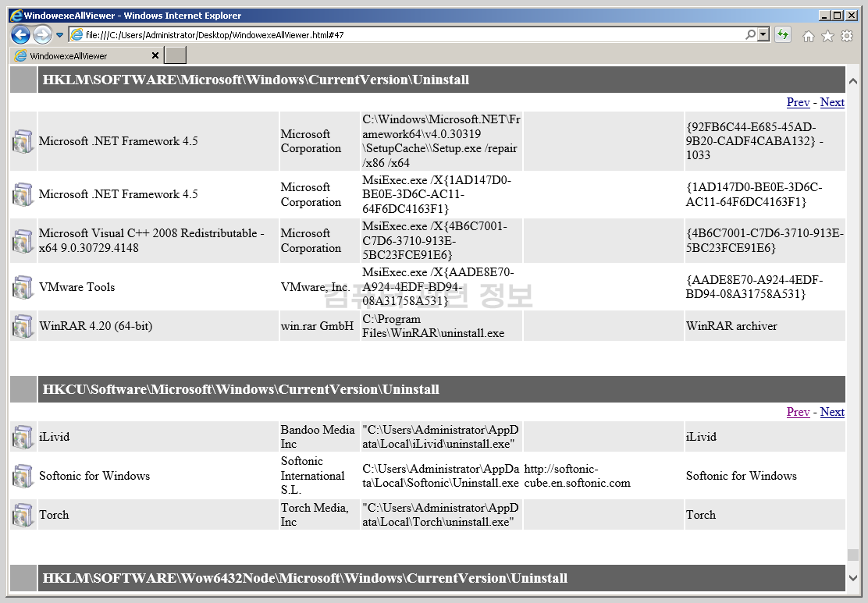The width and height of the screenshot is (868, 603).
Task: Select the WindowexeAllViewer tab
Action: 87,55
